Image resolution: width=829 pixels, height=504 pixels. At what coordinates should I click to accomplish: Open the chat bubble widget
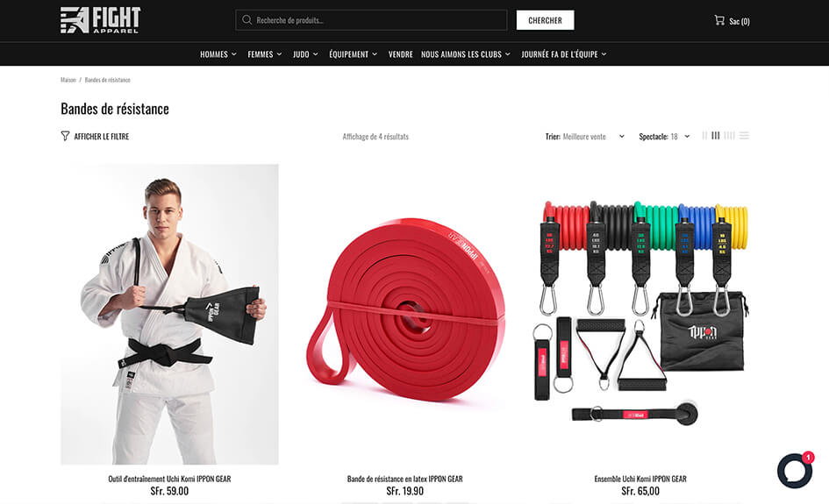tap(795, 471)
